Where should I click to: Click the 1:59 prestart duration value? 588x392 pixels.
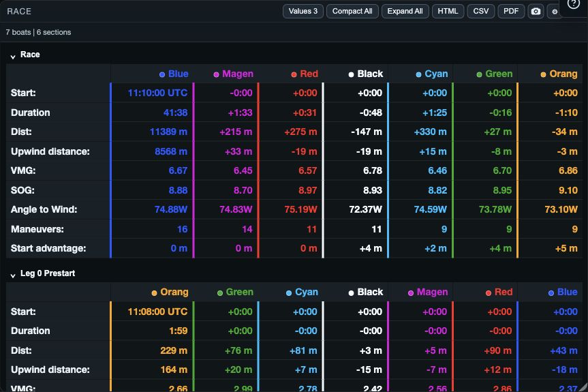point(178,331)
